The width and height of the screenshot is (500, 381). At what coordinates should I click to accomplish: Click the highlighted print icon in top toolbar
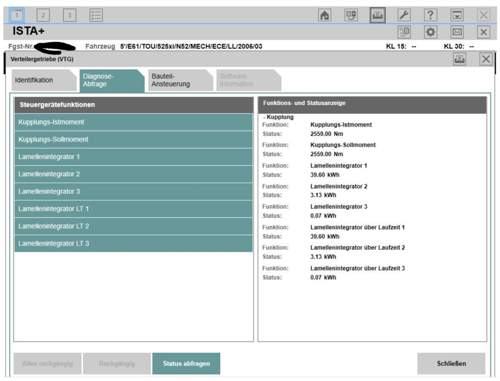pos(377,15)
